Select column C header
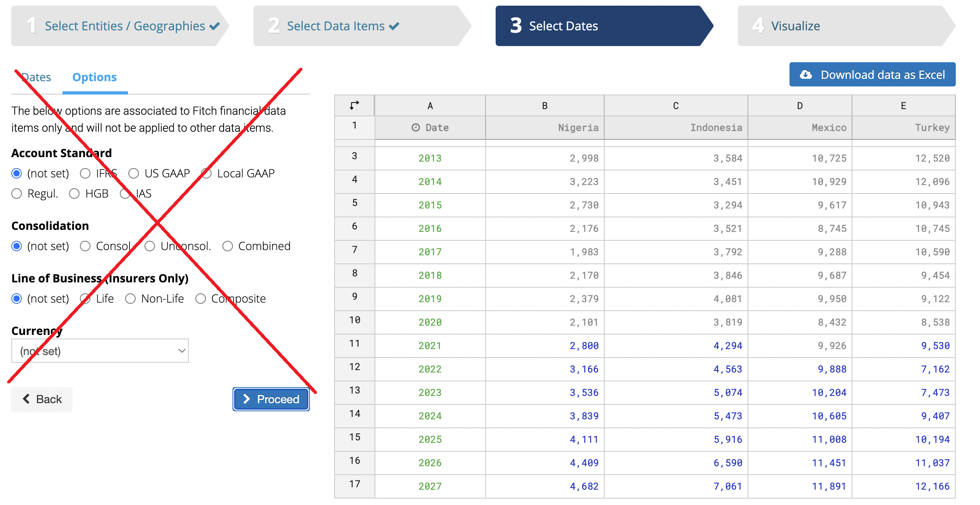This screenshot has width=980, height=505. click(675, 106)
